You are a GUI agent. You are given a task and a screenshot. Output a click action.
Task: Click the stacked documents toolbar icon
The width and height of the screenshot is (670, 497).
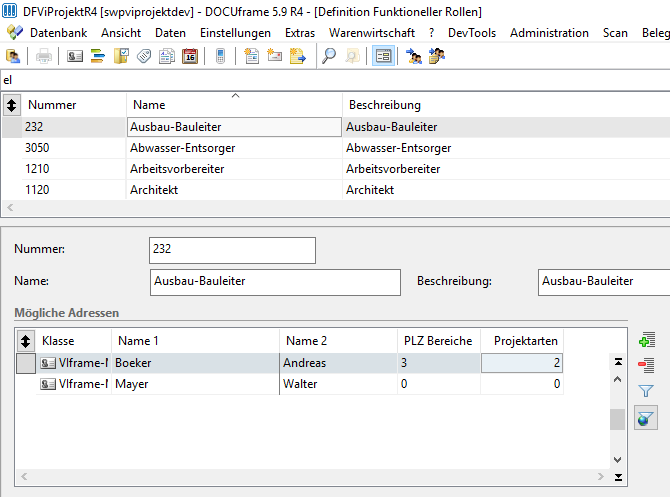(167, 56)
